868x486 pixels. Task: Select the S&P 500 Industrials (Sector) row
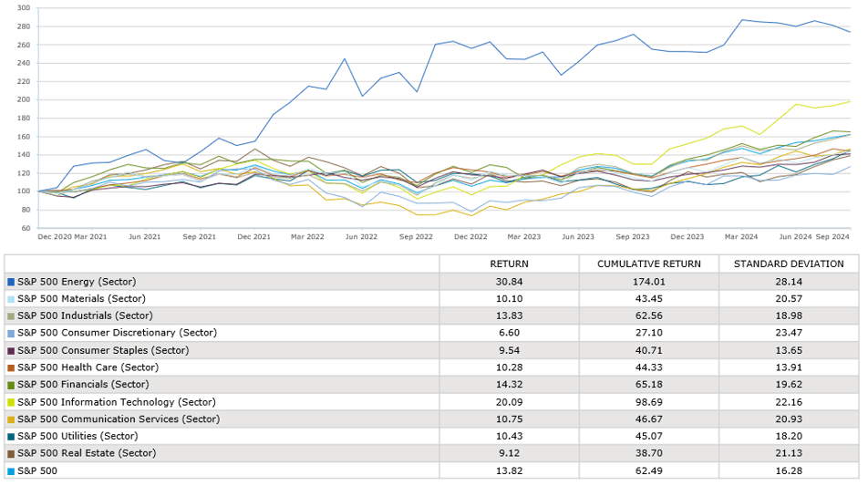pyautogui.click(x=81, y=315)
